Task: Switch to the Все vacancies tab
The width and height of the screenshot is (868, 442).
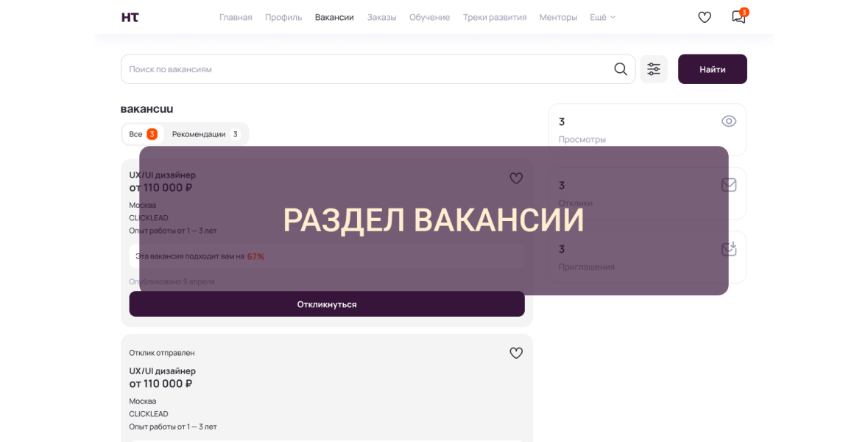Action: (x=143, y=134)
